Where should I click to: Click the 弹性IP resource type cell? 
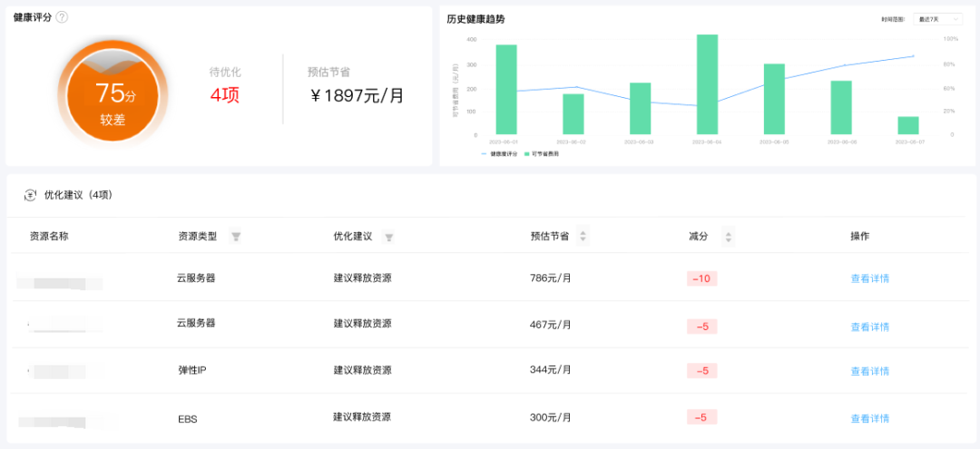(192, 370)
